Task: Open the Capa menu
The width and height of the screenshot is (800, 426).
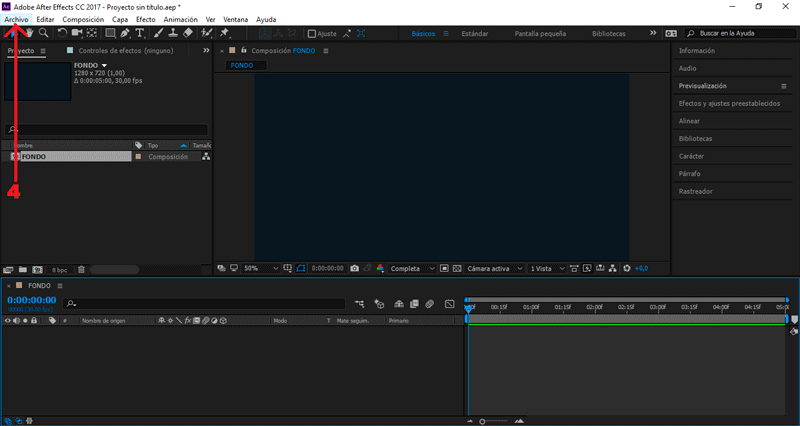Action: click(120, 19)
